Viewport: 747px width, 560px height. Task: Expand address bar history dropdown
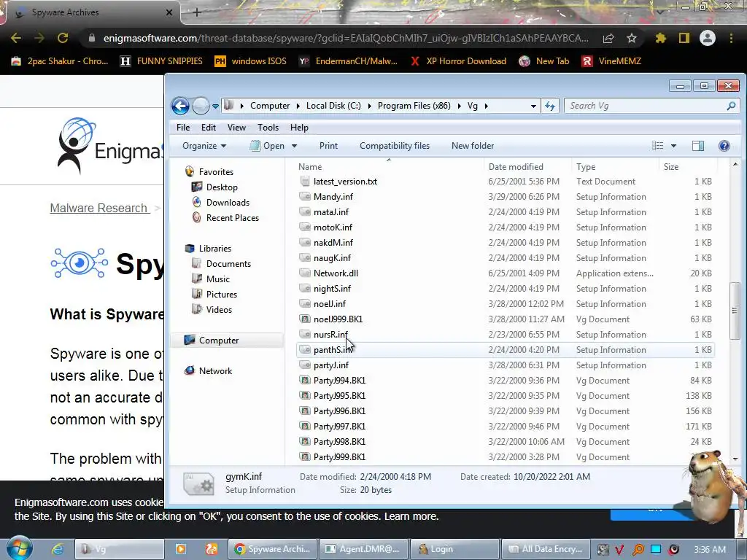[533, 106]
